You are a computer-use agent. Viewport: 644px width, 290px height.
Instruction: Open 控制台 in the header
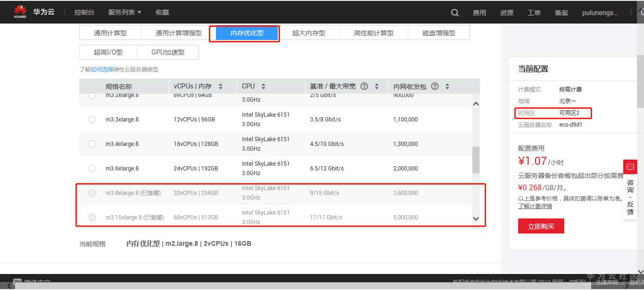coord(84,13)
